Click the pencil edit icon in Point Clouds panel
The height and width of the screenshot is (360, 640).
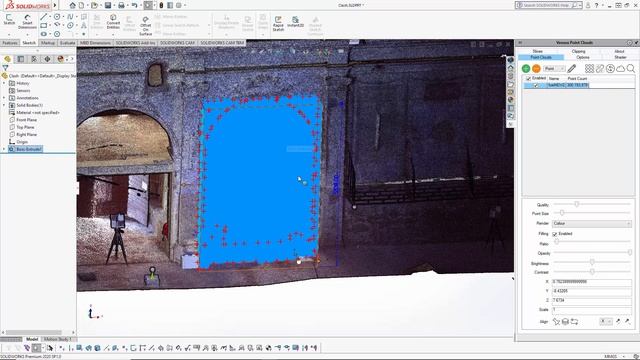(x=571, y=69)
